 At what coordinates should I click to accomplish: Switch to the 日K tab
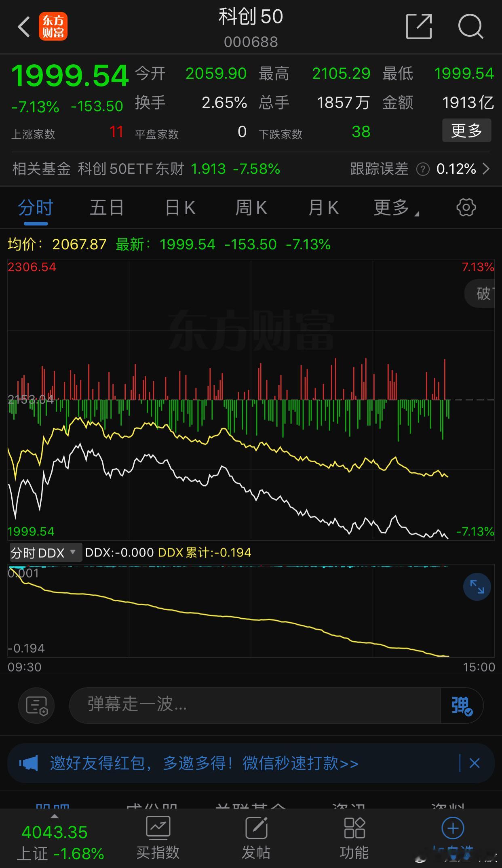click(180, 207)
